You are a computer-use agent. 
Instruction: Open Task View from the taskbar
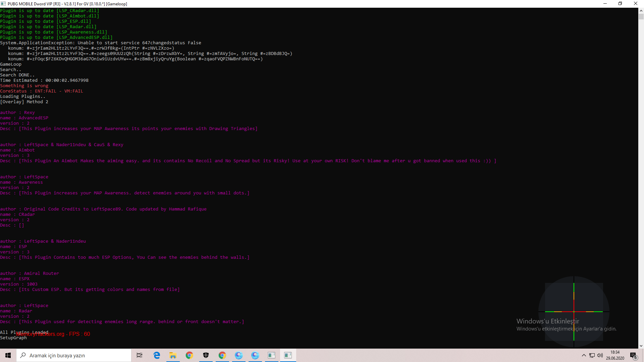(x=140, y=355)
